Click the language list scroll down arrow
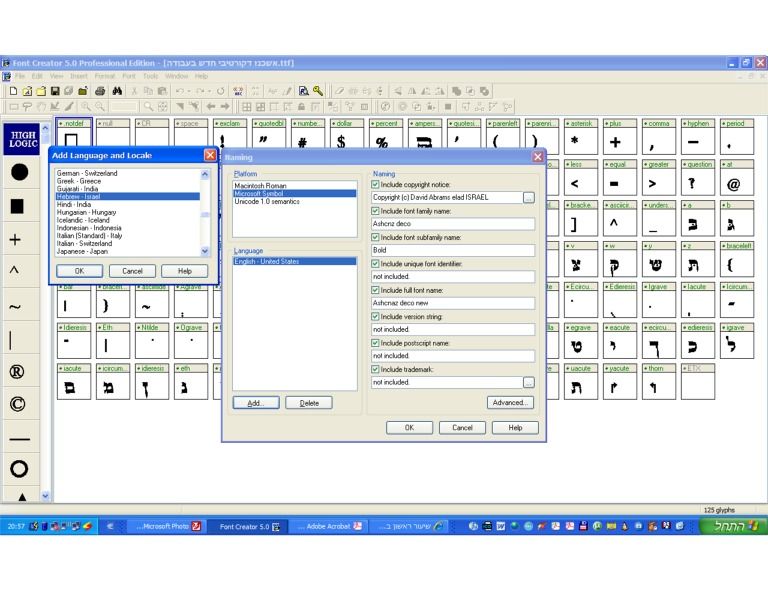Image resolution: width=768 pixels, height=591 pixels. click(x=205, y=251)
